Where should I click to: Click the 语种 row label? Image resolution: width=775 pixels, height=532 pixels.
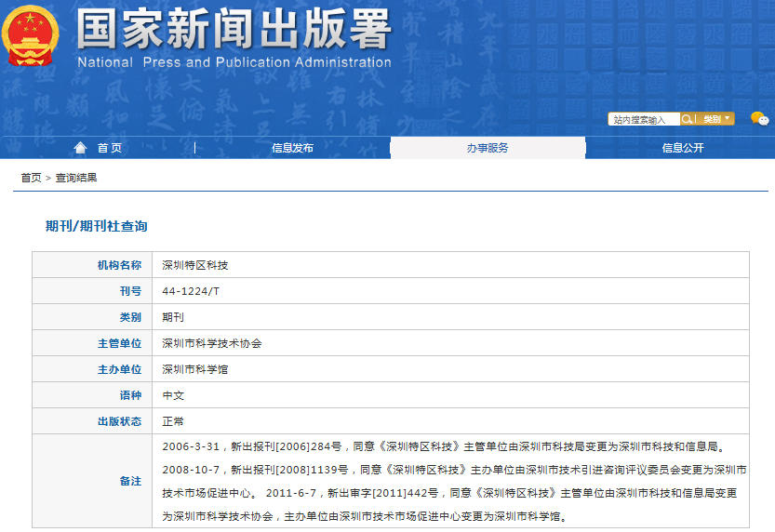point(130,395)
